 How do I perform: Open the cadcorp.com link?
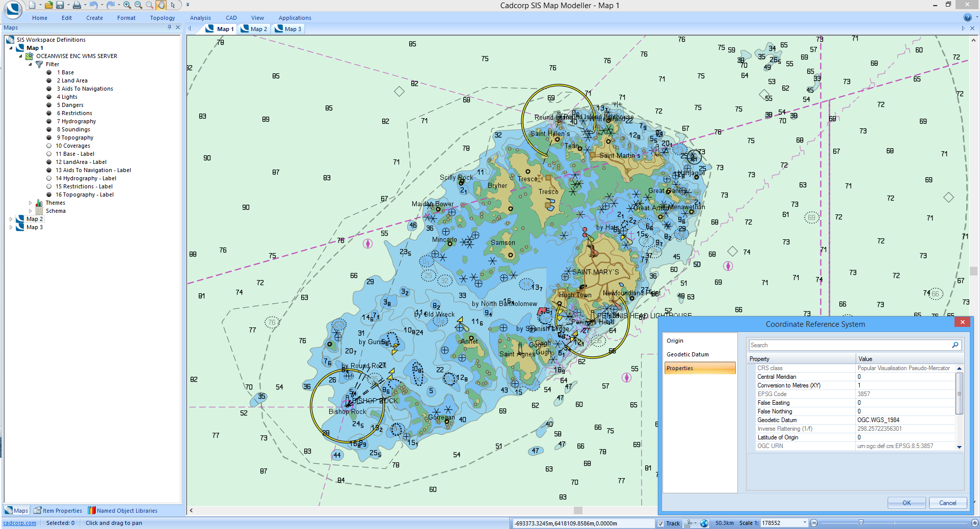[x=20, y=523]
